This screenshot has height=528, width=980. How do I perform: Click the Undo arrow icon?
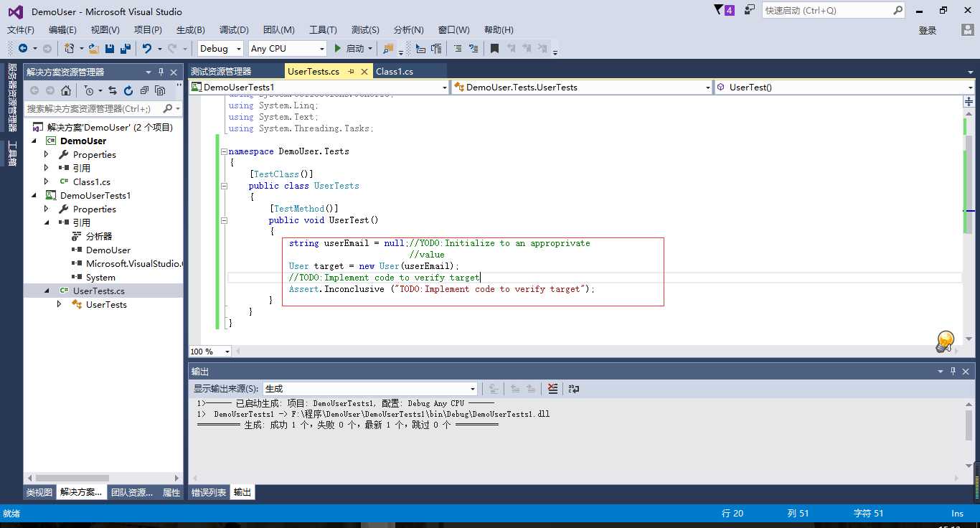[147, 48]
